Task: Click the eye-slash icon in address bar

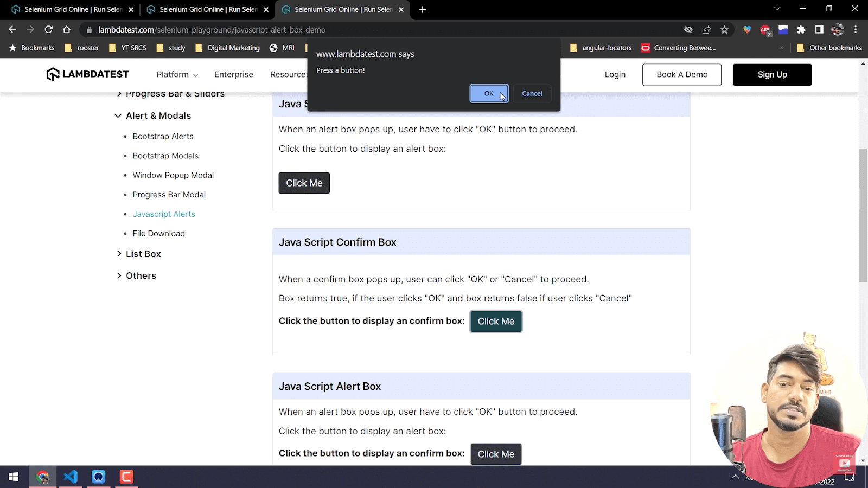Action: [x=688, y=30]
